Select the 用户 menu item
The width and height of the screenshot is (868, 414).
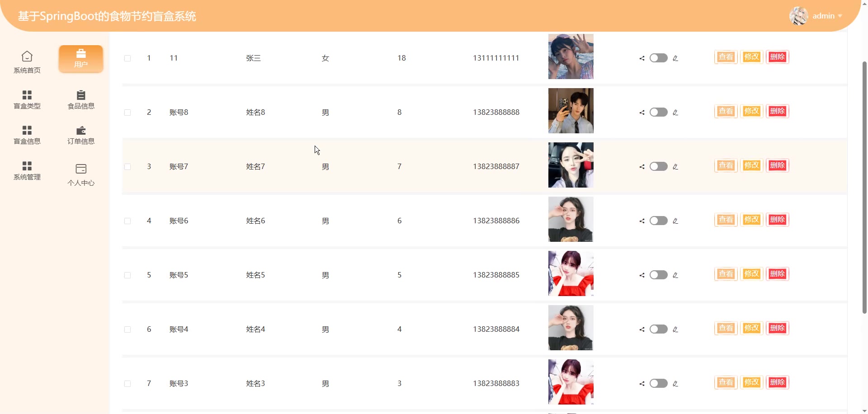[81, 58]
